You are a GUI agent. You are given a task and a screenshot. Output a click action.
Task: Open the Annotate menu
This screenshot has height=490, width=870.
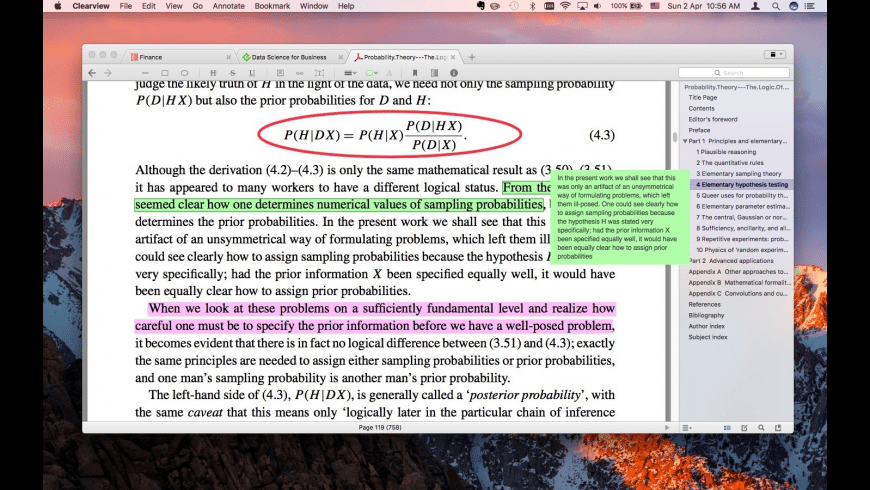(x=229, y=6)
